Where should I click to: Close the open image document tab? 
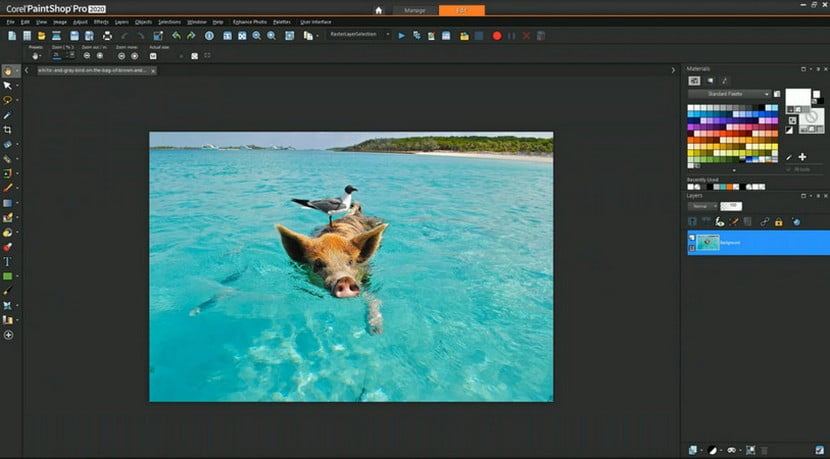point(153,71)
